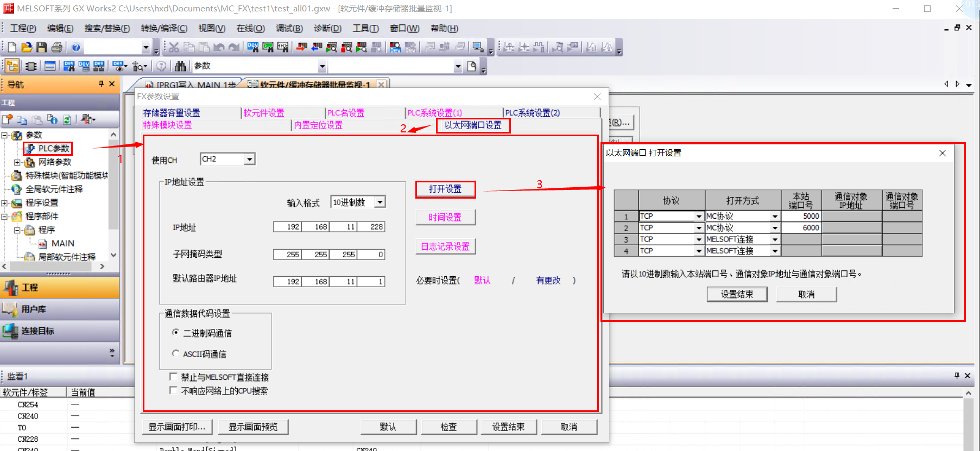Select PLC参数 in the project tree
The width and height of the screenshot is (980, 451).
[x=53, y=149]
